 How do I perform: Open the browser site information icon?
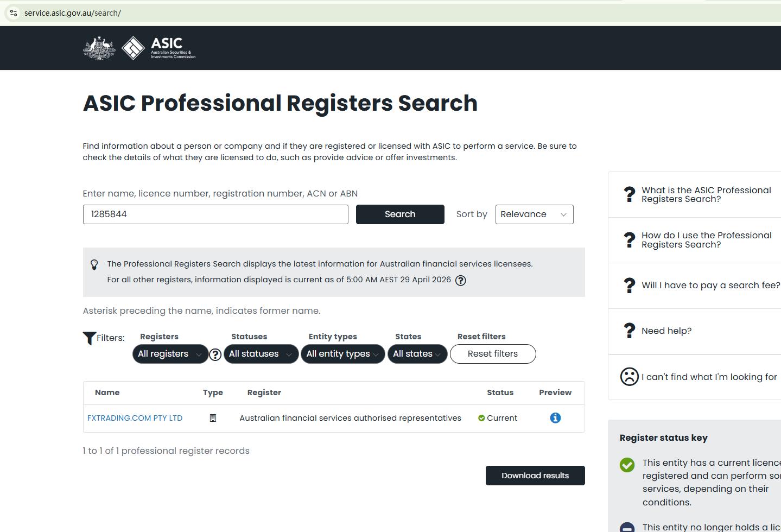point(14,12)
